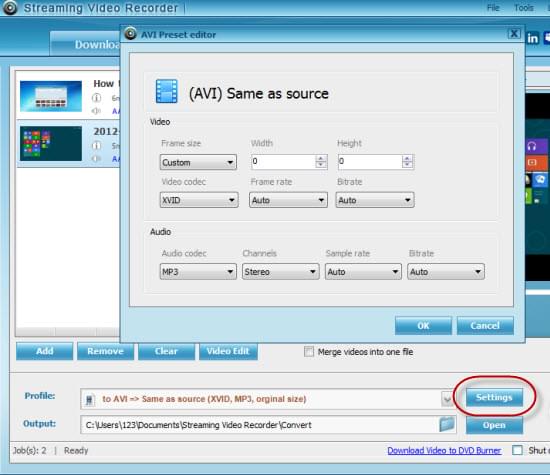Open the Frame size dropdown

tap(198, 162)
